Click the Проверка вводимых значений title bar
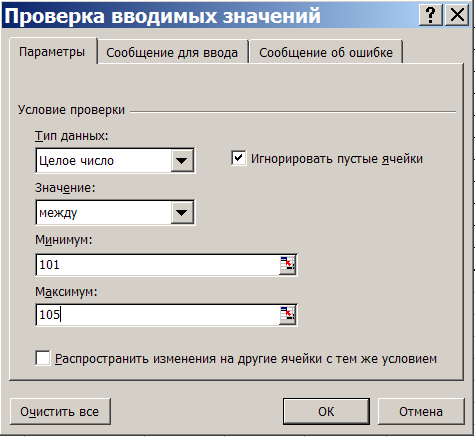Image resolution: width=475 pixels, height=437 pixels. pos(210,16)
